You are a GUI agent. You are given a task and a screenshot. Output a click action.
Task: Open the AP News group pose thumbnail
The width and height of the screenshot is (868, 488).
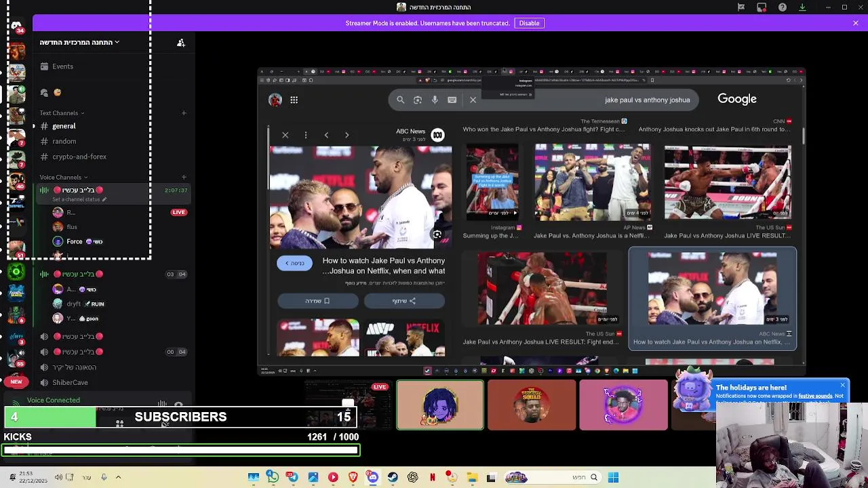(x=592, y=183)
